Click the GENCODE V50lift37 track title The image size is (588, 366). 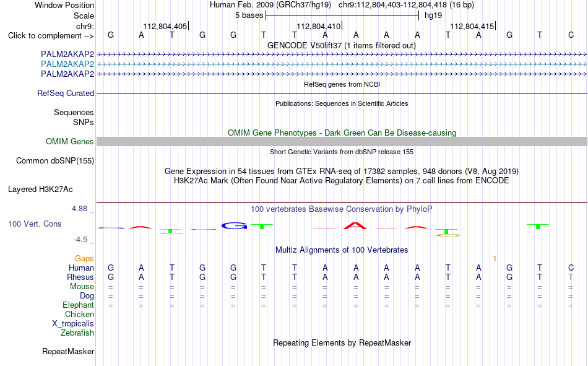(x=342, y=45)
